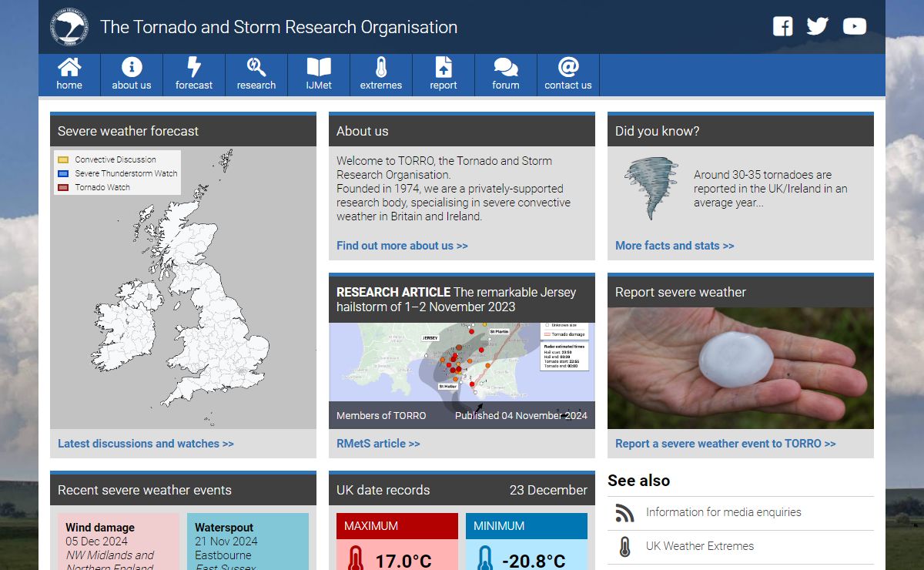Select the 'forecast' menu label
Screen dimensions: 924x570
(194, 85)
